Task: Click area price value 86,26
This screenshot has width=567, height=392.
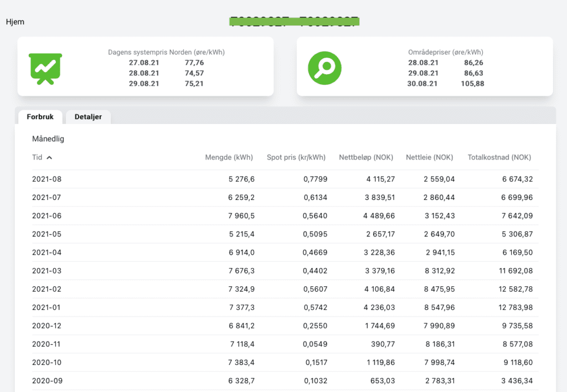Action: (x=474, y=63)
